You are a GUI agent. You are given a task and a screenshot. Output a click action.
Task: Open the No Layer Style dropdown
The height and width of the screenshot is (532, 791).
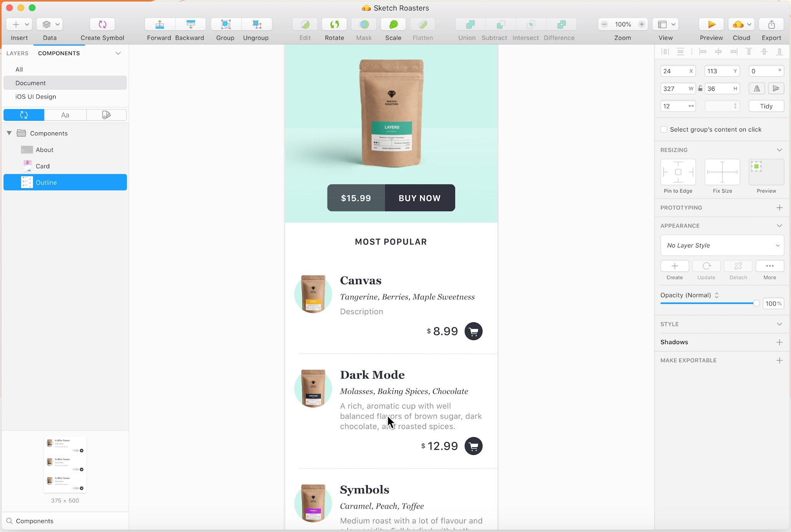click(x=722, y=245)
